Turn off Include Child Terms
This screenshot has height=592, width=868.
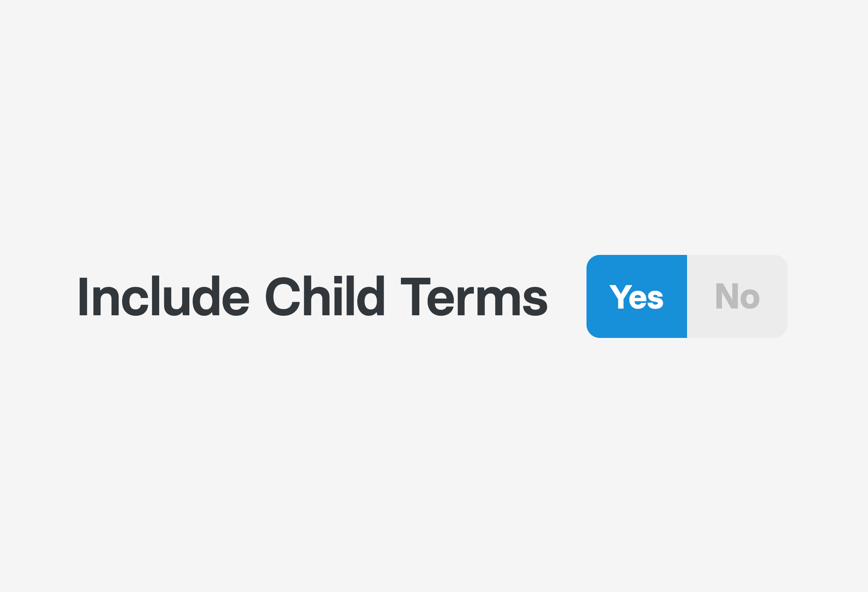tap(737, 296)
